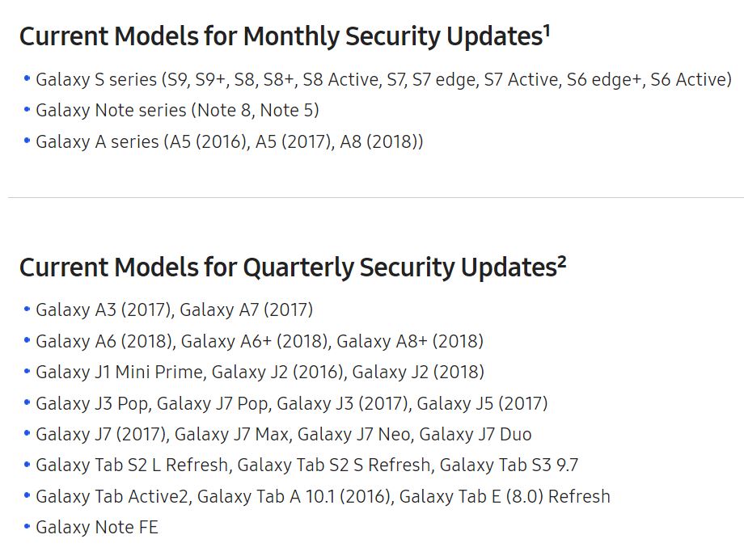This screenshot has width=744, height=560.
Task: Click the Galaxy A8+ (2018) text
Action: [410, 341]
